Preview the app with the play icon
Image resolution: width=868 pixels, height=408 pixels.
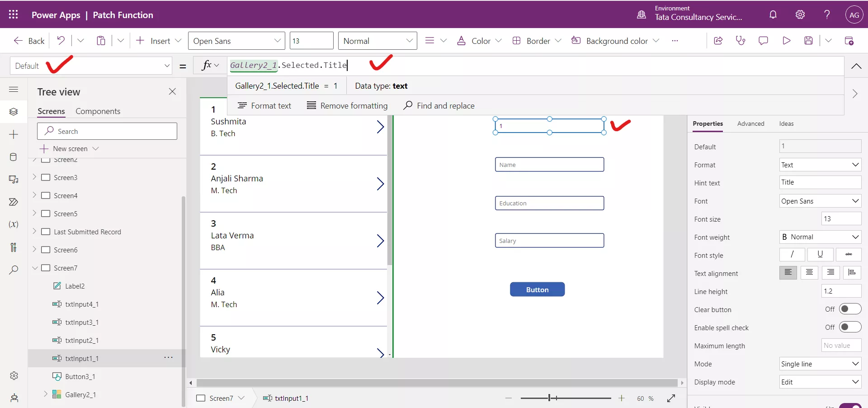(x=787, y=40)
